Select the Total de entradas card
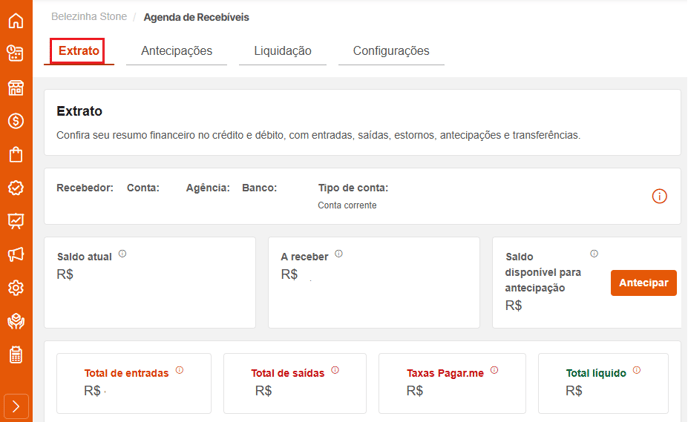This screenshot has width=688, height=422. point(134,383)
